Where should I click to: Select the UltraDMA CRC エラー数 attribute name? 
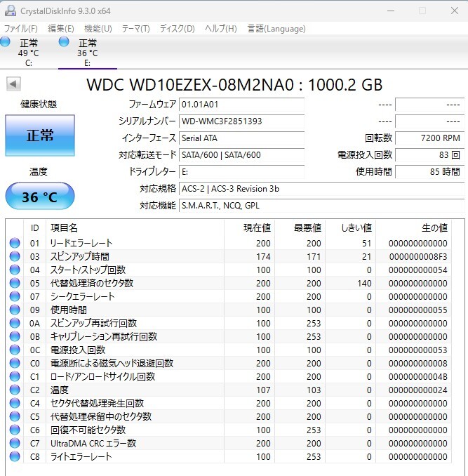93,444
